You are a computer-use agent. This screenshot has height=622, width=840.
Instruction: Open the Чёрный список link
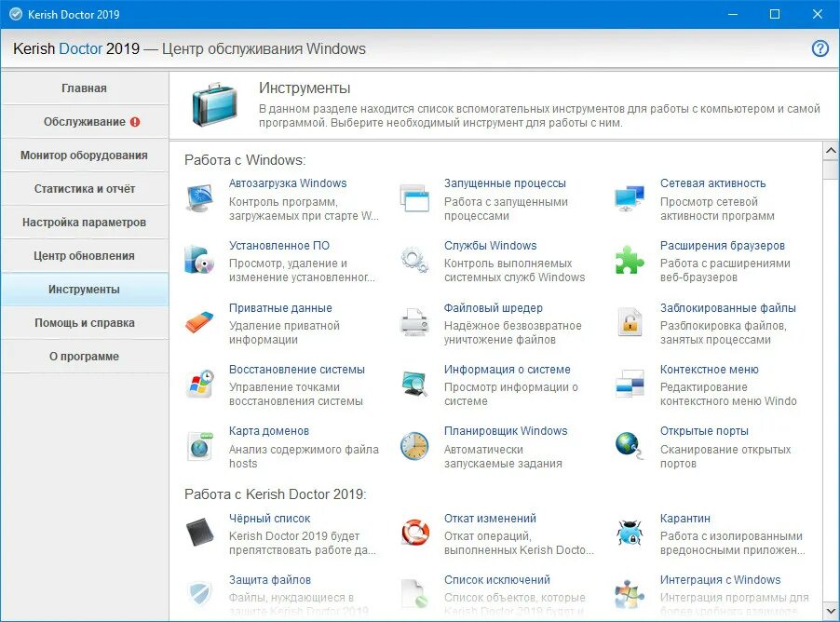(x=269, y=518)
